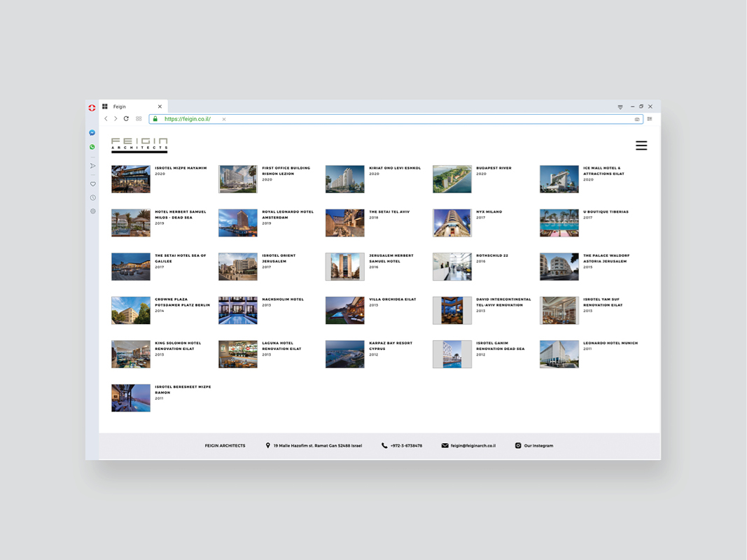Open the Karpaz Bay Resort Cyprus thumbnail
The height and width of the screenshot is (560, 747).
(345, 354)
